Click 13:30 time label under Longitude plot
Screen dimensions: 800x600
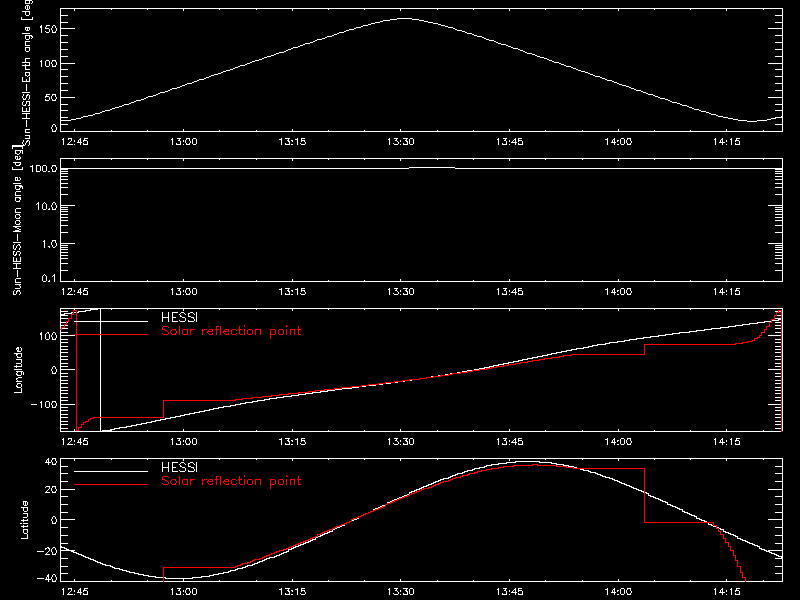[401, 441]
